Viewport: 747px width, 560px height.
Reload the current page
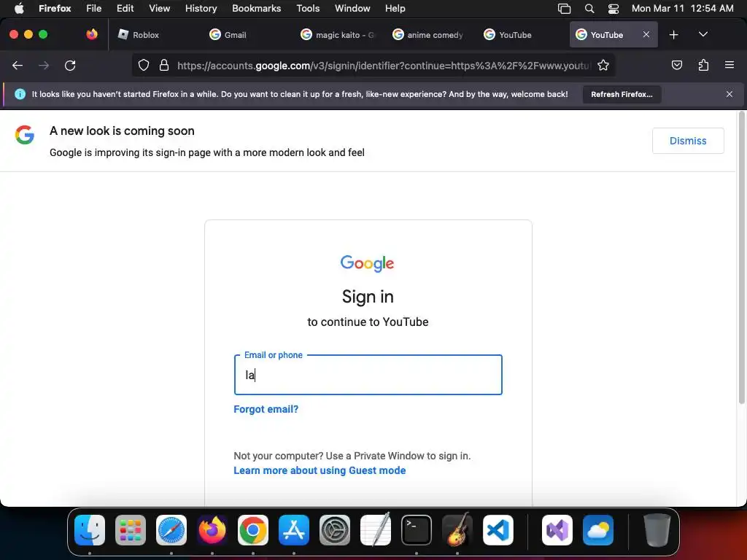[70, 65]
